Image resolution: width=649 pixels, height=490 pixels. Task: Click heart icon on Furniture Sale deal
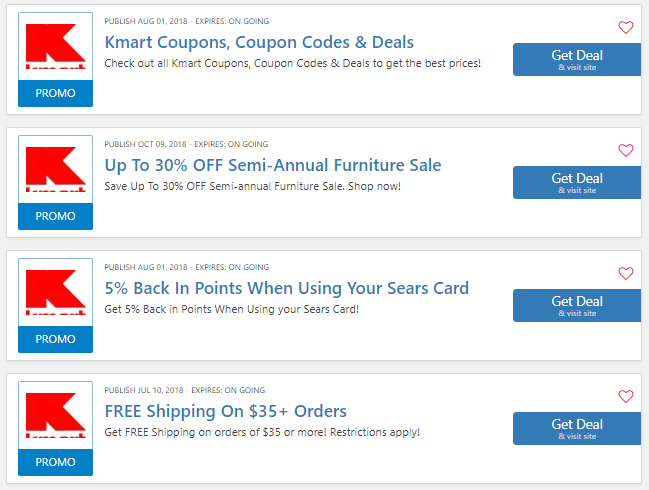point(625,150)
